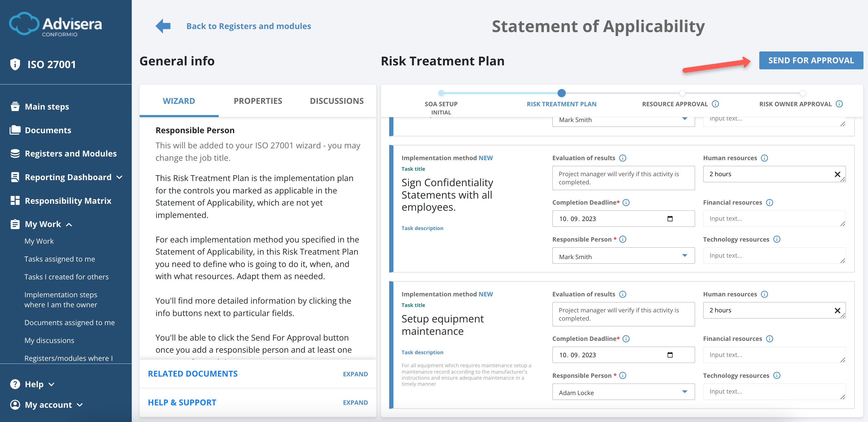This screenshot has height=422, width=868.
Task: Click info icon beside Evaluation of results
Action: pyautogui.click(x=623, y=158)
